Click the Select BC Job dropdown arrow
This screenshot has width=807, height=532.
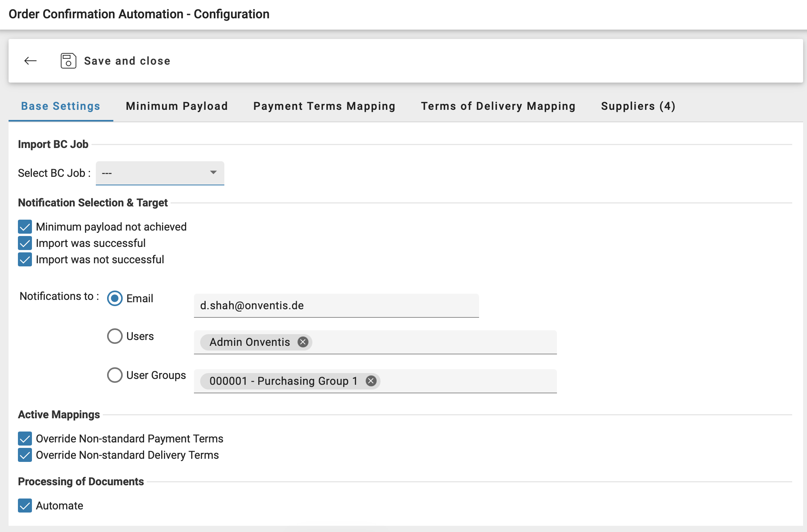point(213,173)
